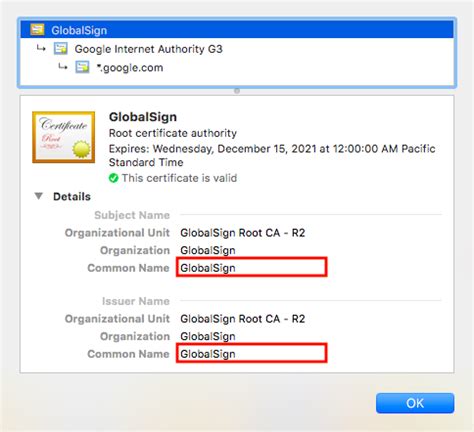Click the Expires date line
The image size is (474, 432).
(x=272, y=155)
